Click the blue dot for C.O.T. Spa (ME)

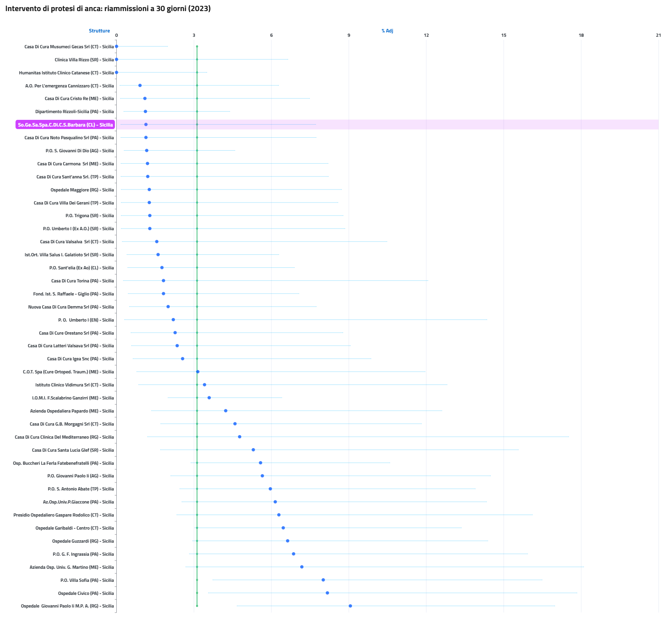(x=198, y=372)
